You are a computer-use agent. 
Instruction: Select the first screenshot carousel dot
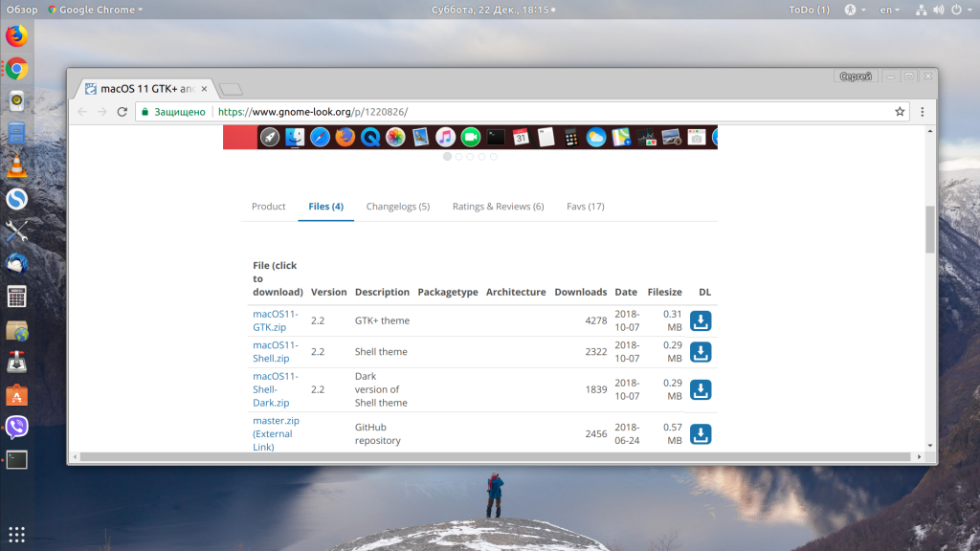(x=447, y=156)
